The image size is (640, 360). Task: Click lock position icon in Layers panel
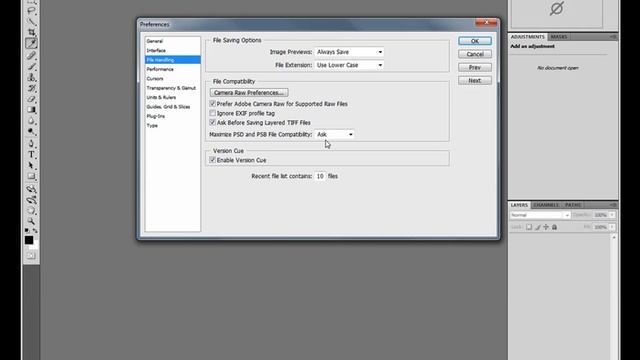tap(546, 227)
